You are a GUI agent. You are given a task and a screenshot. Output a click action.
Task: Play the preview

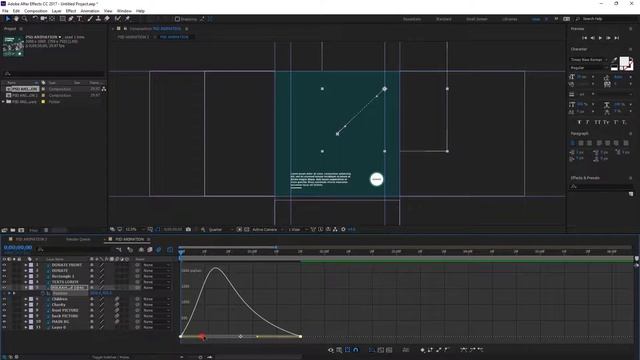point(600,38)
